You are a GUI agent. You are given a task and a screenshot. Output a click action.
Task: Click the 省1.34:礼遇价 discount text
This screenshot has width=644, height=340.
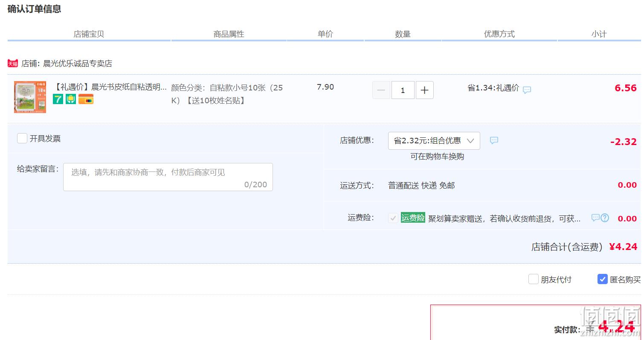click(493, 88)
